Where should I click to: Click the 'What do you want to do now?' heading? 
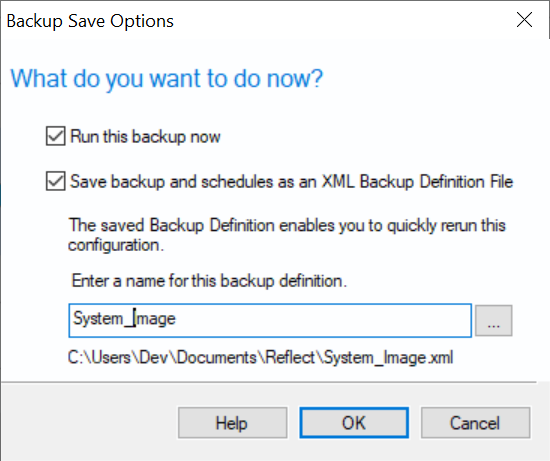click(x=167, y=79)
